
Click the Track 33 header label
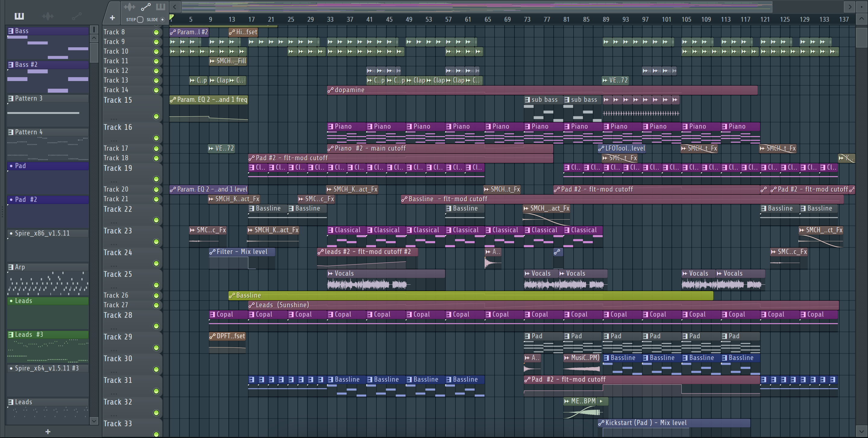tap(118, 424)
